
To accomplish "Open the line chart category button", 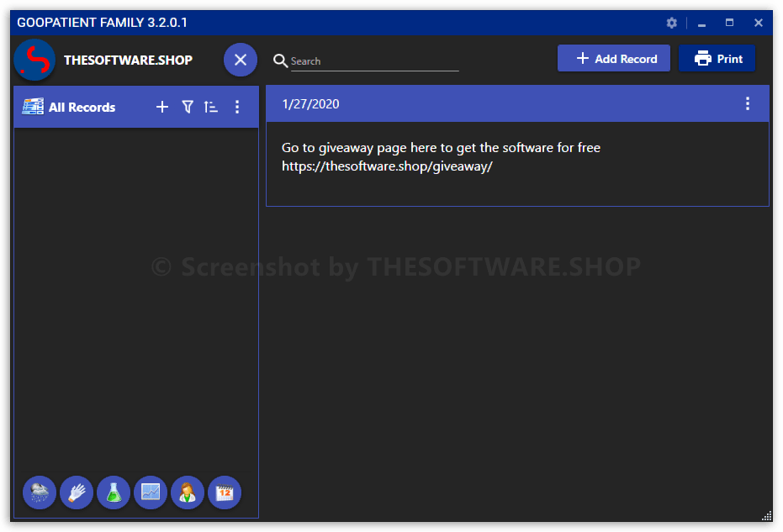I will 151,492.
